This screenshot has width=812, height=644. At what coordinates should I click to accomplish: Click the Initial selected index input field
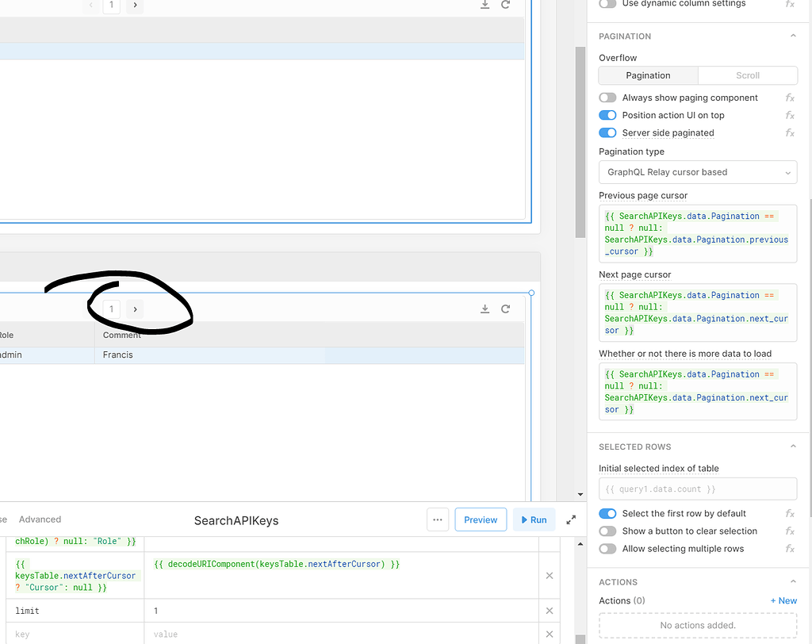pyautogui.click(x=697, y=489)
